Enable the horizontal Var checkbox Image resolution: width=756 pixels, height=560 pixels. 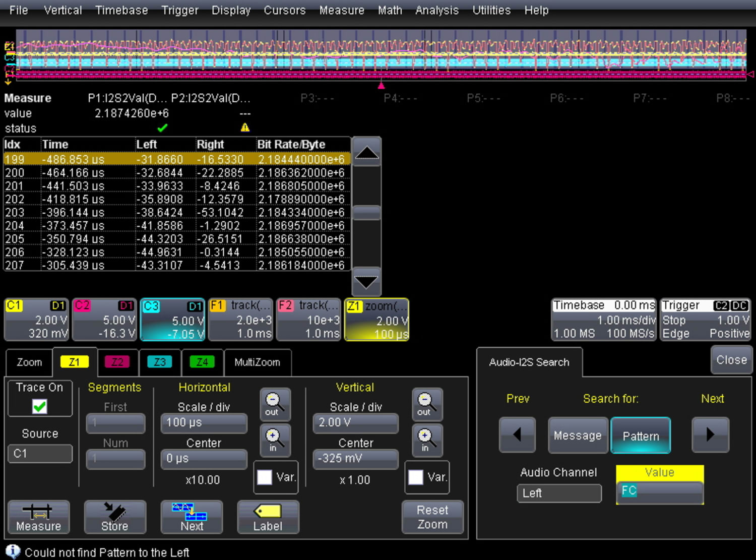click(264, 477)
